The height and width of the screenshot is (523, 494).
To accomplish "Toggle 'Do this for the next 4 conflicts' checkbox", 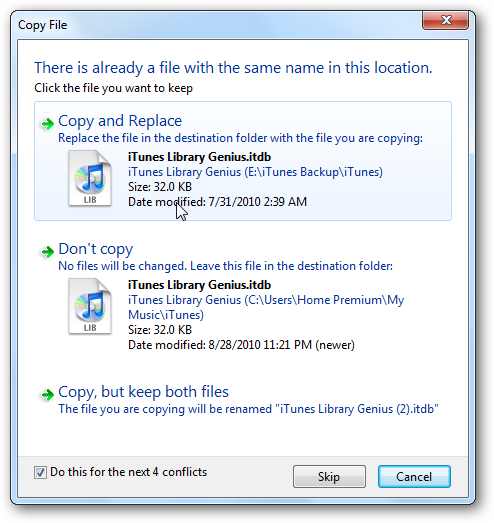I will 40,472.
